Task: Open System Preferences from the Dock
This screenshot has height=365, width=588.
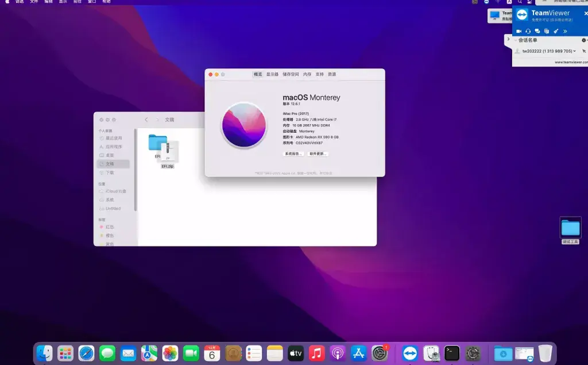Action: tap(380, 354)
